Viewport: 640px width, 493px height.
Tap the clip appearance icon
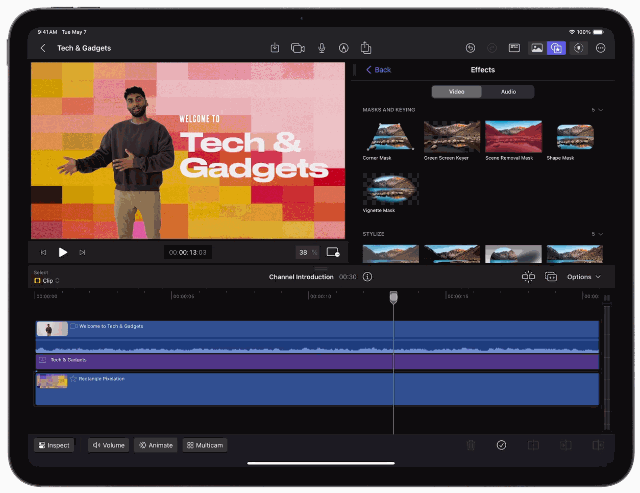point(551,277)
